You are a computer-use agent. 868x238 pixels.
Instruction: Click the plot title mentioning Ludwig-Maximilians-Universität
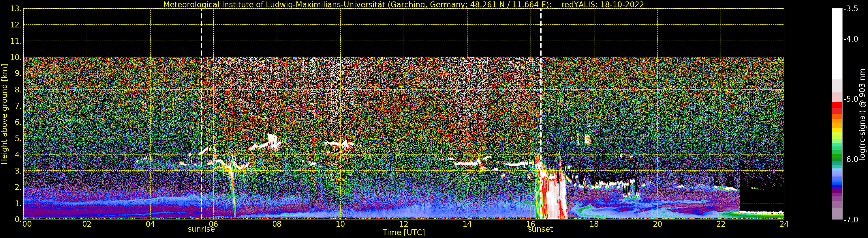tap(404, 5)
